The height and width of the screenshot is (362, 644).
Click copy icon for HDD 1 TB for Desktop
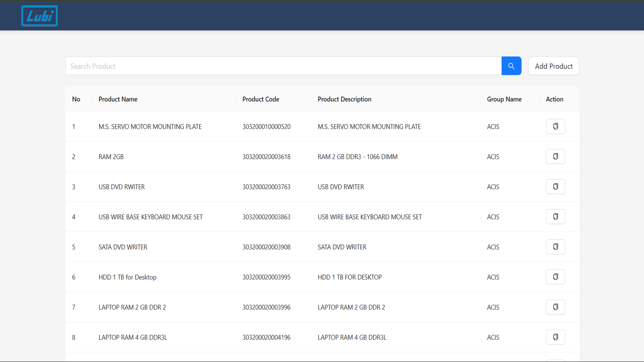(x=555, y=277)
